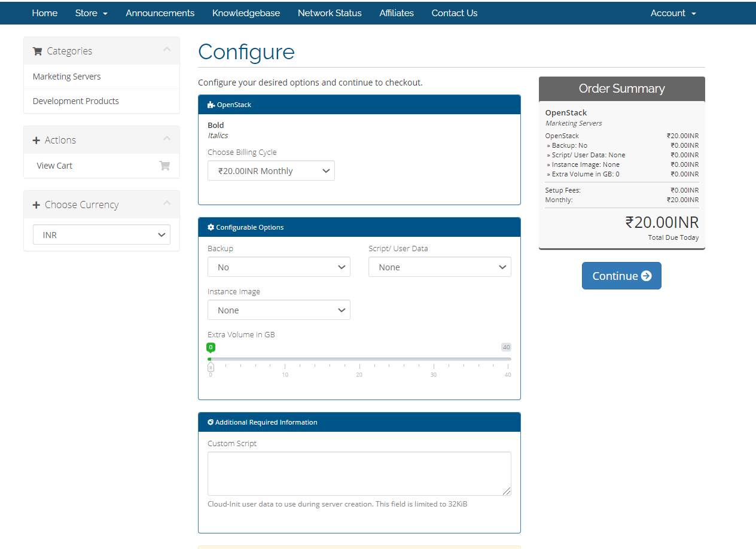Click the shopping cart icon beside Categories
This screenshot has height=549, width=756.
click(x=37, y=51)
